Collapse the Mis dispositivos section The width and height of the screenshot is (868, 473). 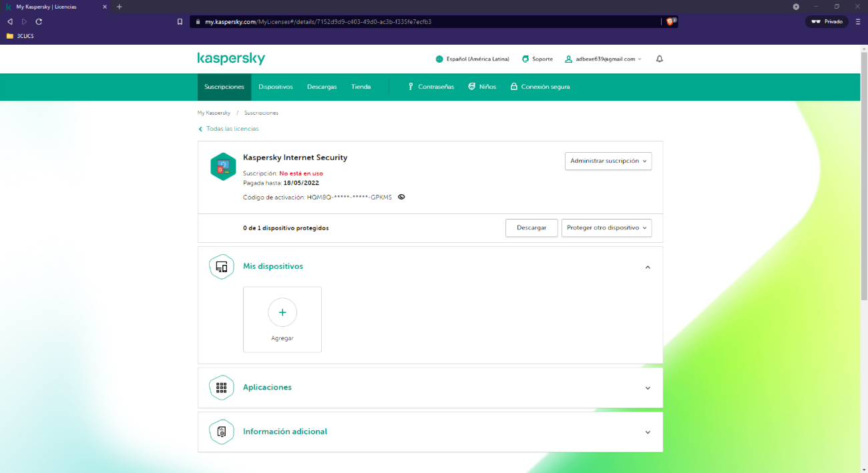pyautogui.click(x=647, y=267)
